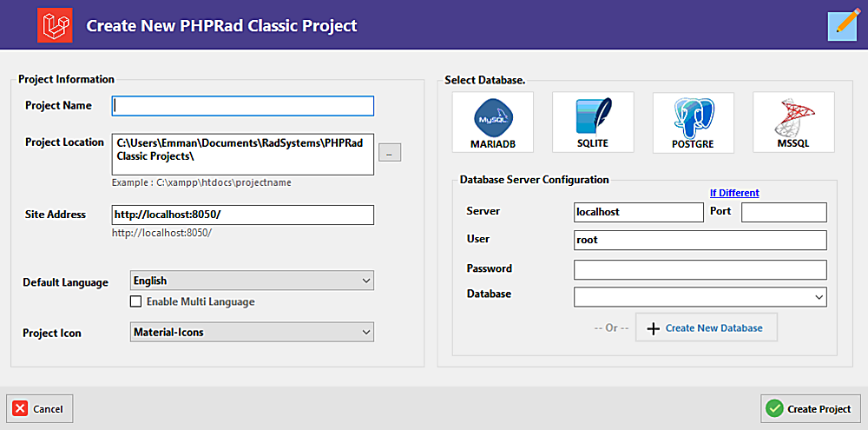
Task: Open the Default Language dropdown
Action: [252, 281]
